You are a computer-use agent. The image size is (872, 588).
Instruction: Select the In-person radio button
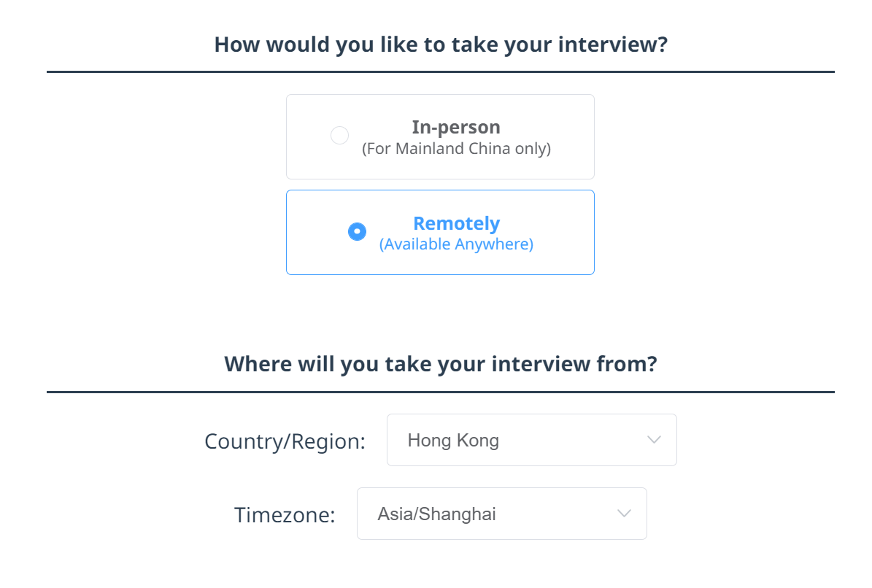click(x=339, y=135)
